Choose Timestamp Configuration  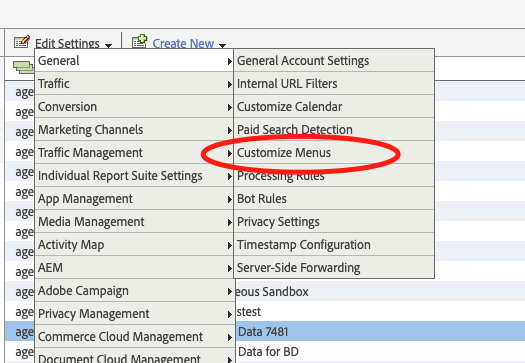pyautogui.click(x=334, y=245)
